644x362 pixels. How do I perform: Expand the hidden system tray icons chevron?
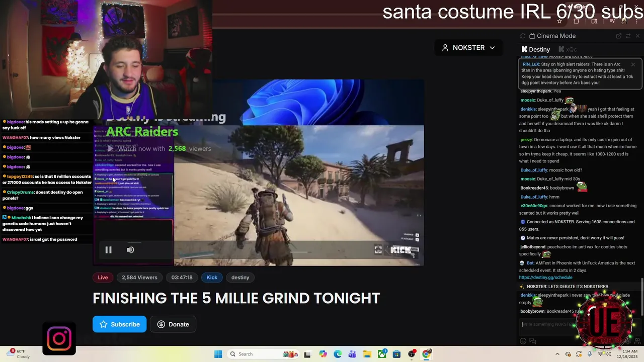tap(557, 354)
